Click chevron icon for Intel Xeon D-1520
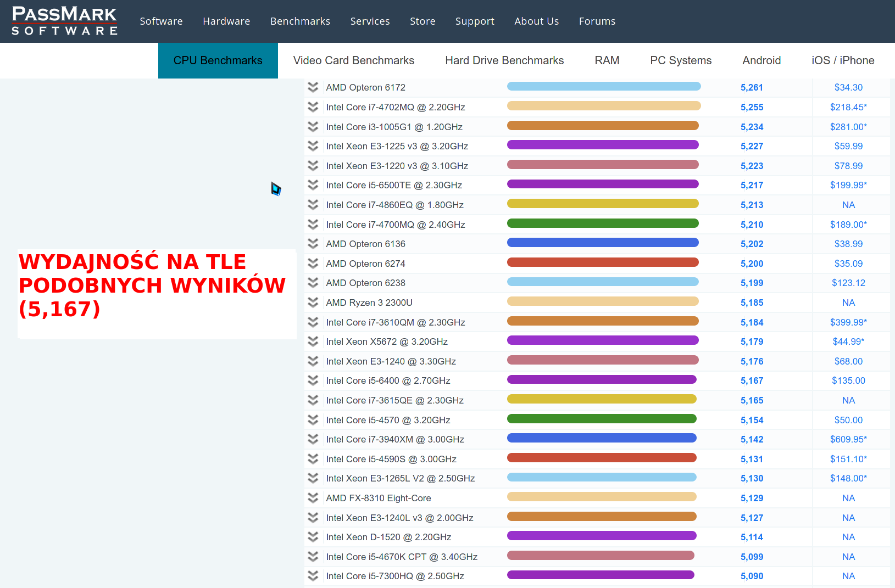This screenshot has height=588, width=895. [x=313, y=537]
